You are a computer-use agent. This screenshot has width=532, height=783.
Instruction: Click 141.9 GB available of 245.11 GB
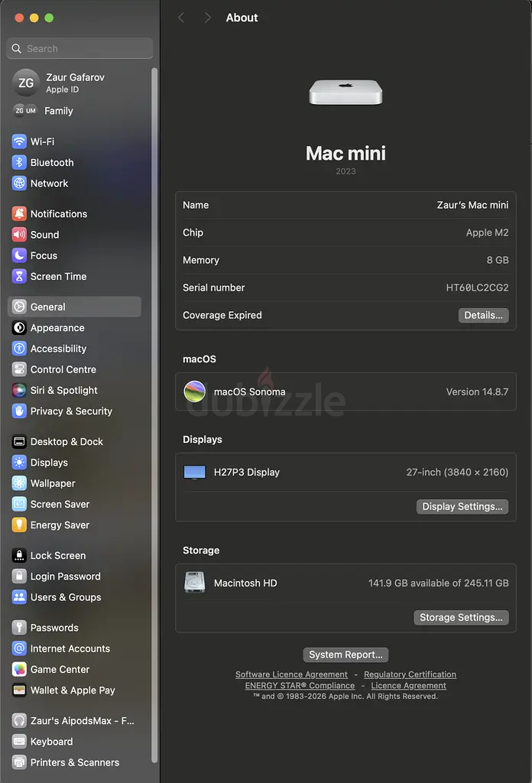pos(439,583)
